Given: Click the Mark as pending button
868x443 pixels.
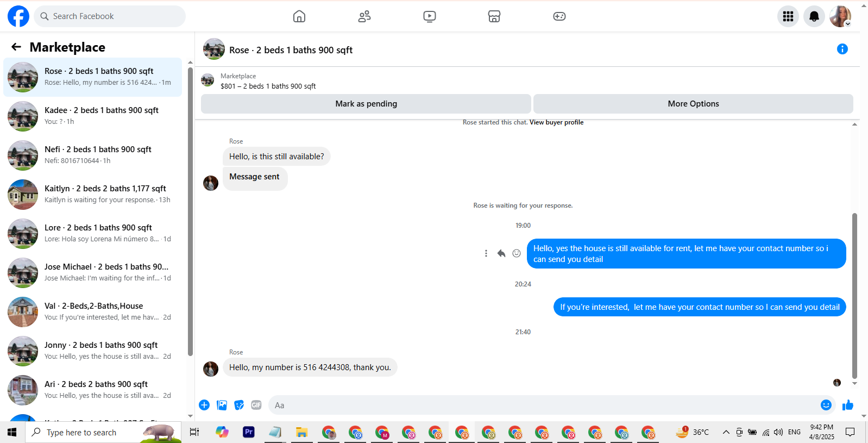Looking at the screenshot, I should (x=366, y=104).
